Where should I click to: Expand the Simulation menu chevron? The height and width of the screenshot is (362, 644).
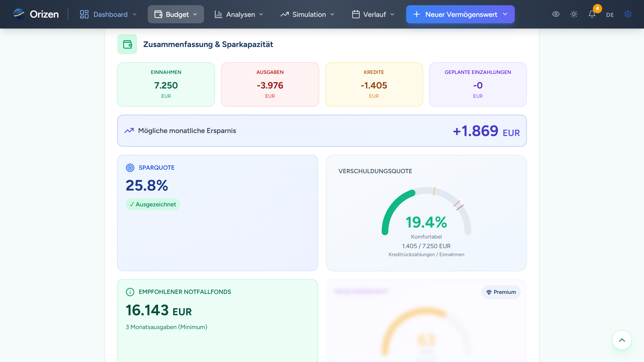333,14
